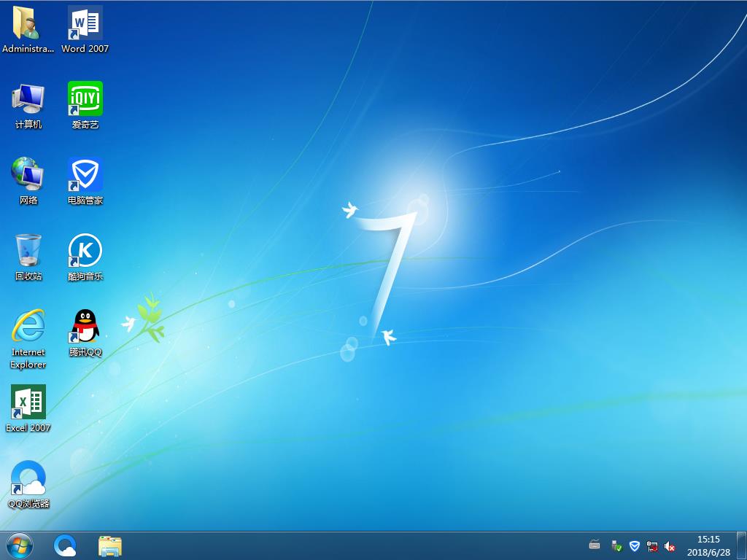The height and width of the screenshot is (560, 747).
Task: Select the 电脑管家 shortcut icon
Action: pos(85,174)
